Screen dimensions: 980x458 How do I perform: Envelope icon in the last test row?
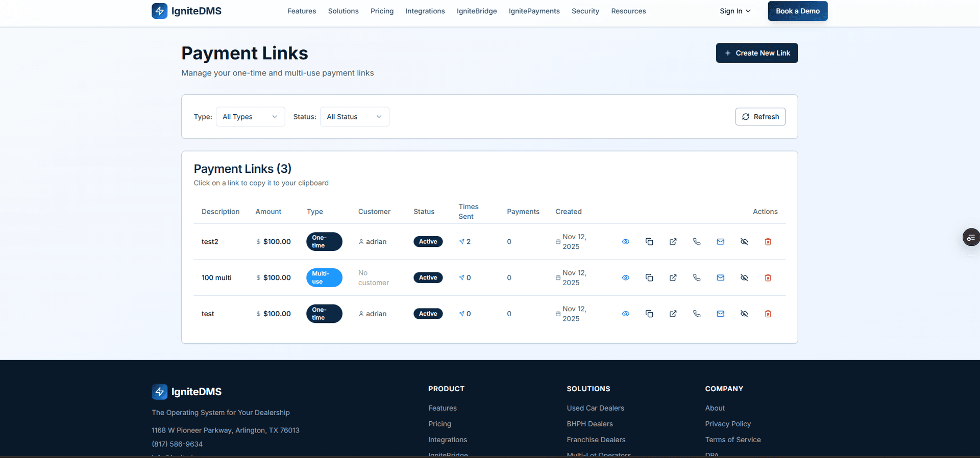pyautogui.click(x=720, y=314)
